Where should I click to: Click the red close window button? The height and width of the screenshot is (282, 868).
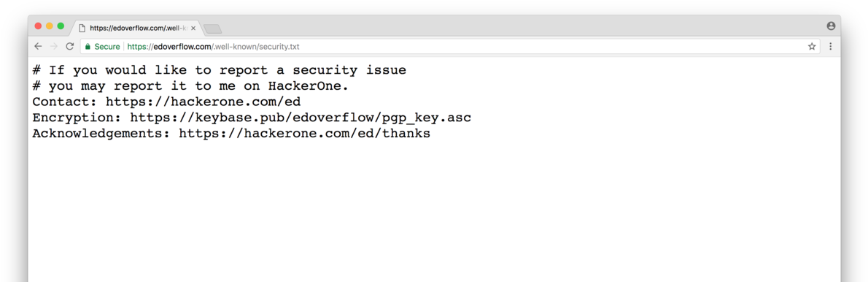(x=38, y=26)
